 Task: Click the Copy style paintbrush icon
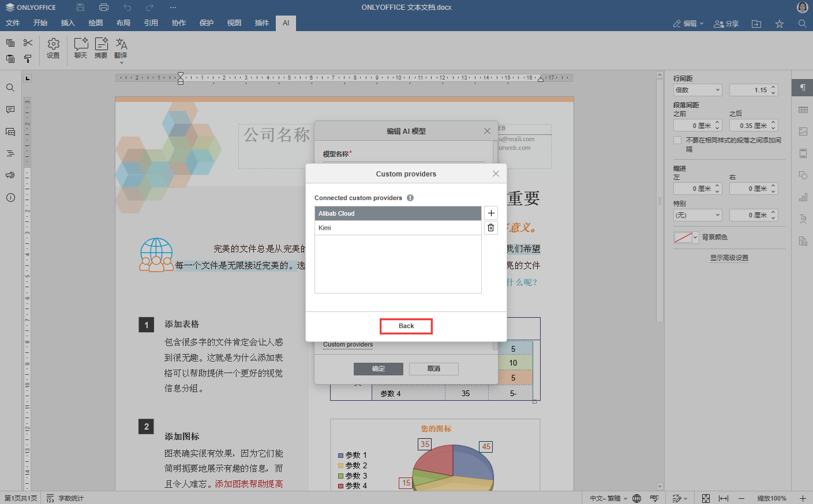[28, 58]
